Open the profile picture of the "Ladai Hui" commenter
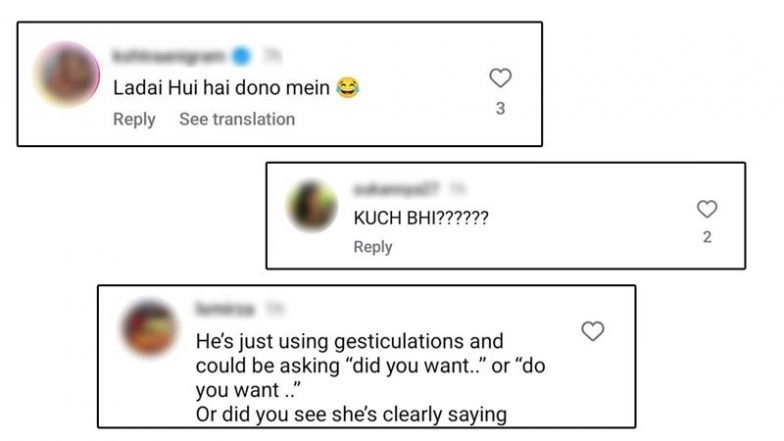The width and height of the screenshot is (784, 441). [x=67, y=74]
